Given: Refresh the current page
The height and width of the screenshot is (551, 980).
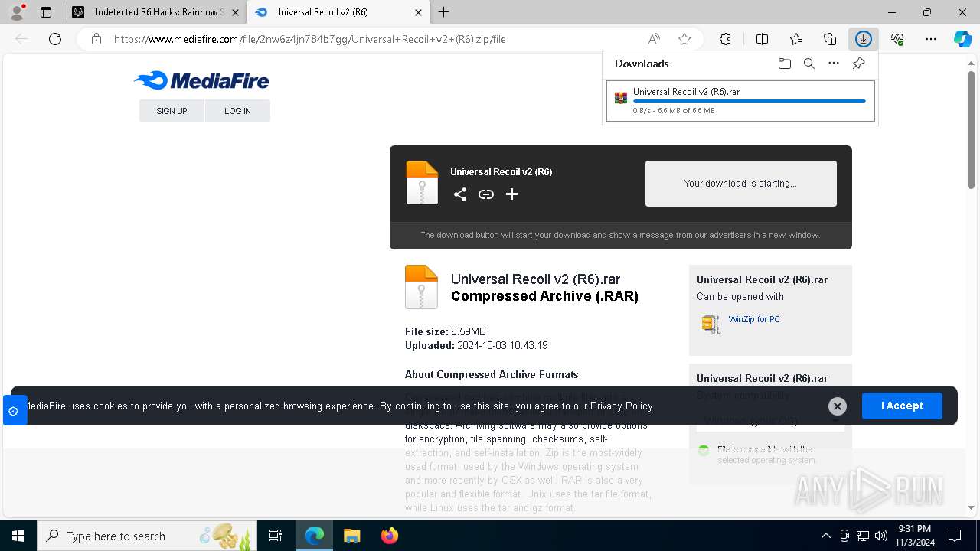Looking at the screenshot, I should pos(55,39).
